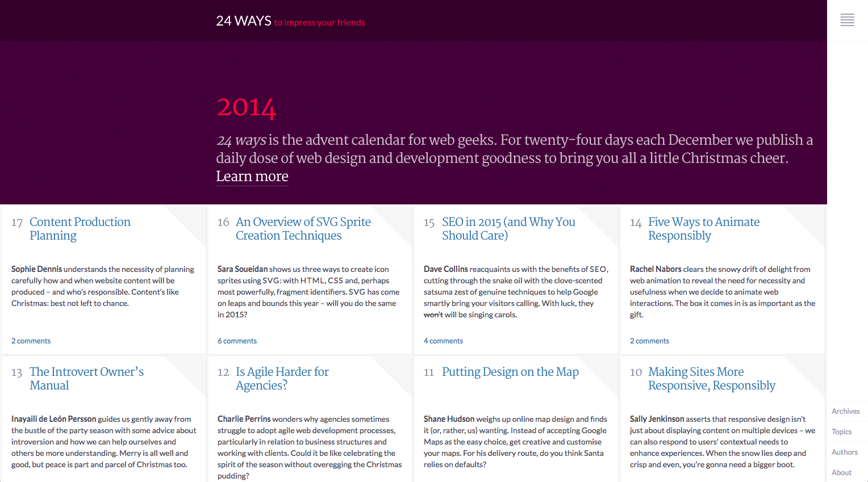Open Putting Design on the Map article
This screenshot has width=868, height=482.
tap(510, 372)
